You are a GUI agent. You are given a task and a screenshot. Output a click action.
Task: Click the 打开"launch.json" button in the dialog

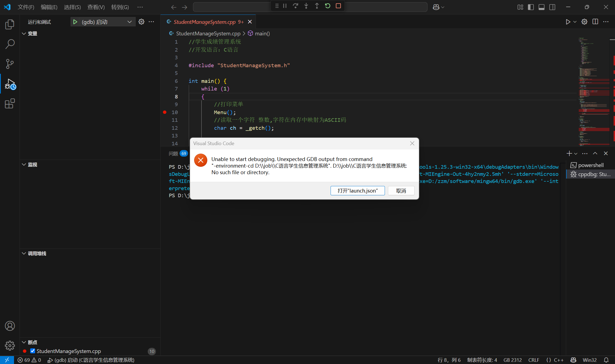tap(357, 190)
